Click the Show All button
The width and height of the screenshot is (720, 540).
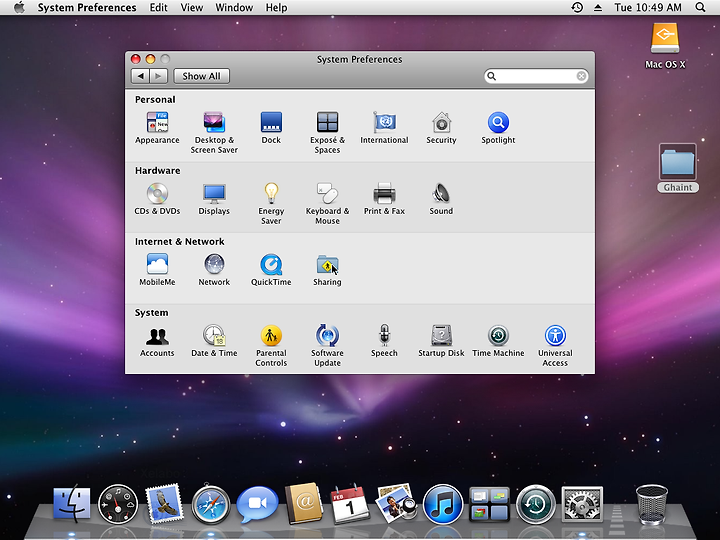201,76
